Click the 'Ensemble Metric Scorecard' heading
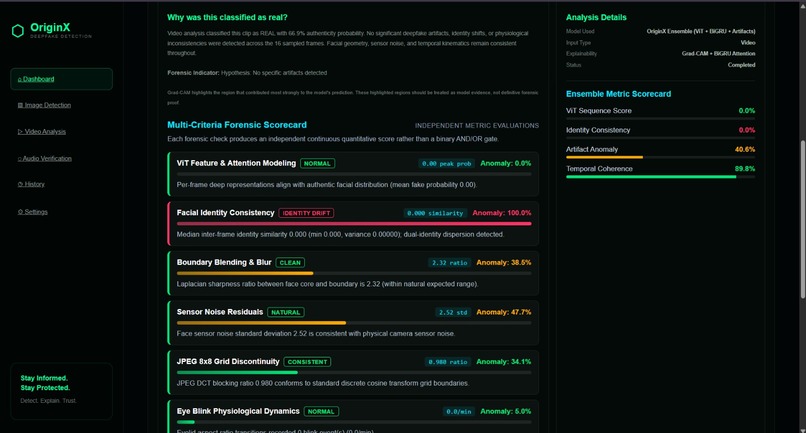This screenshot has width=806, height=433. [x=618, y=94]
